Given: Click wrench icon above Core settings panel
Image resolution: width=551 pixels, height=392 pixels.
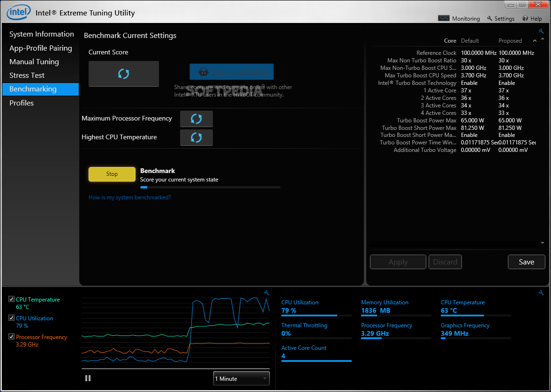Looking at the screenshot, I should [x=541, y=31].
